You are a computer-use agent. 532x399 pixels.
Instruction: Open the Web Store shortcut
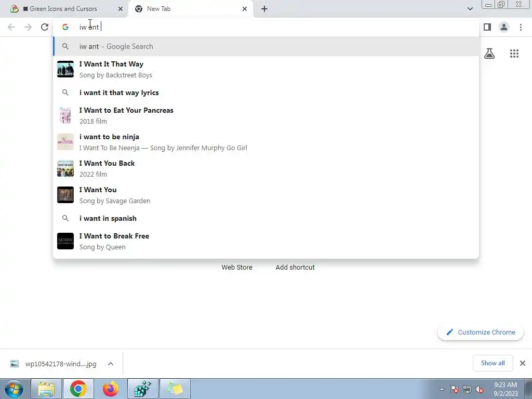coord(237,268)
